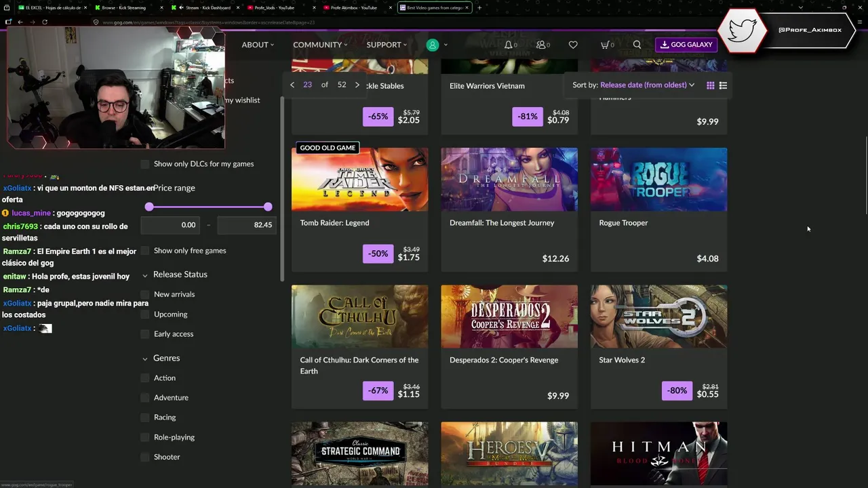Go to previous catalog page arrow

pyautogui.click(x=292, y=85)
